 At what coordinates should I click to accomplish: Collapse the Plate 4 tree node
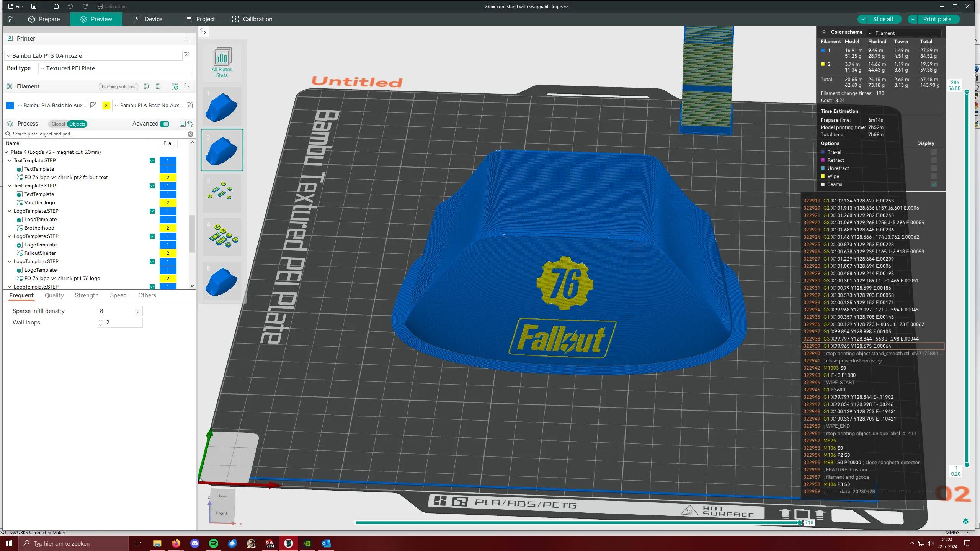(x=7, y=152)
